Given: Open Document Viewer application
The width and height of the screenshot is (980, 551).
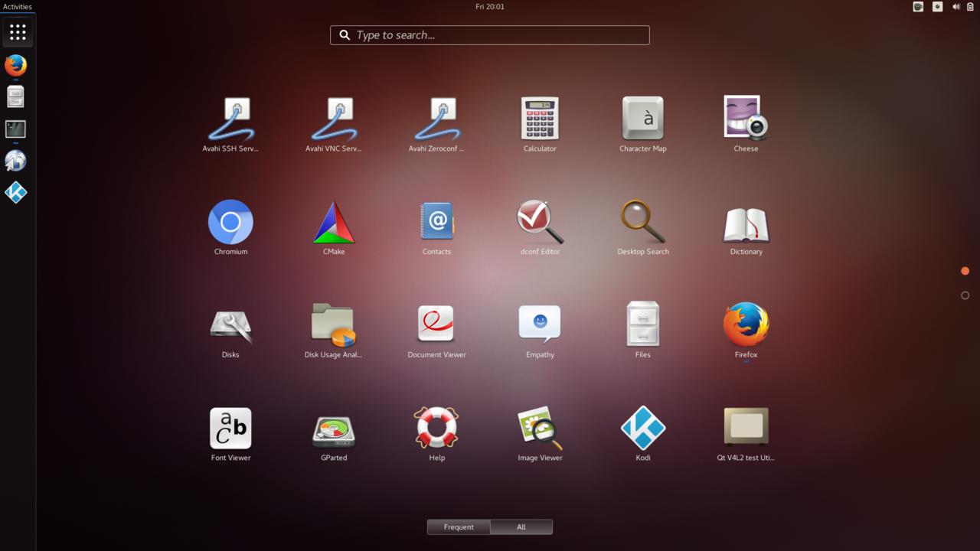Looking at the screenshot, I should [436, 331].
